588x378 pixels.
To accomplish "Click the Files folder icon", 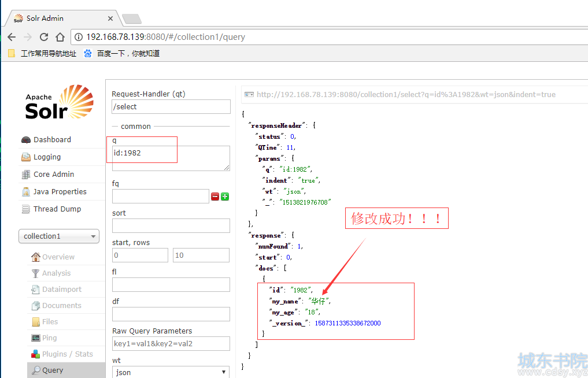I will point(36,322).
